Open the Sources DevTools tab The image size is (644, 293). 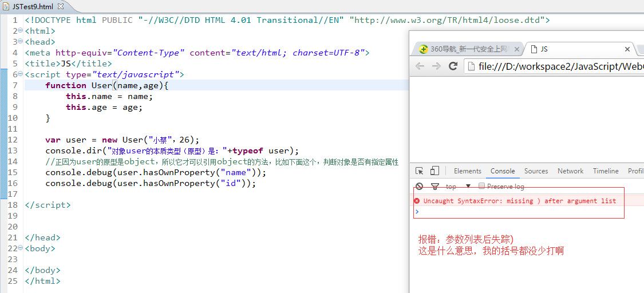tap(536, 171)
